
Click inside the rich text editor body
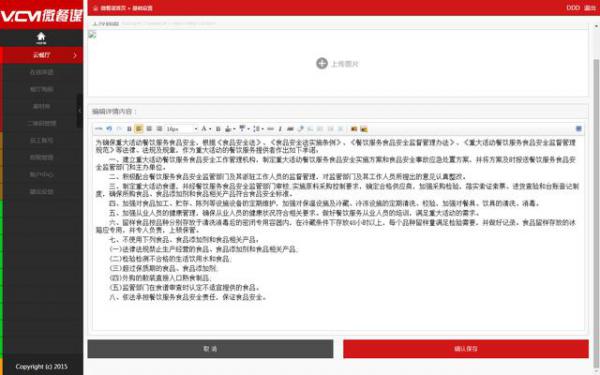point(338,233)
